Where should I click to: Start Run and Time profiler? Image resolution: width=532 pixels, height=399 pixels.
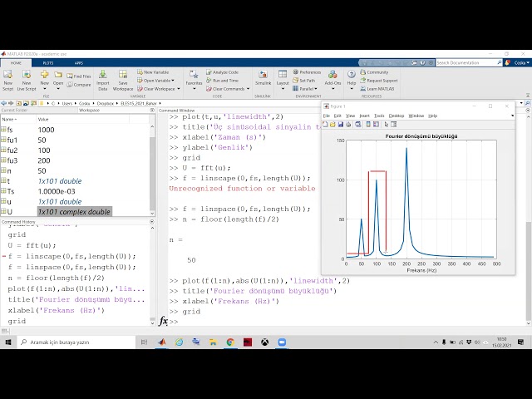222,81
